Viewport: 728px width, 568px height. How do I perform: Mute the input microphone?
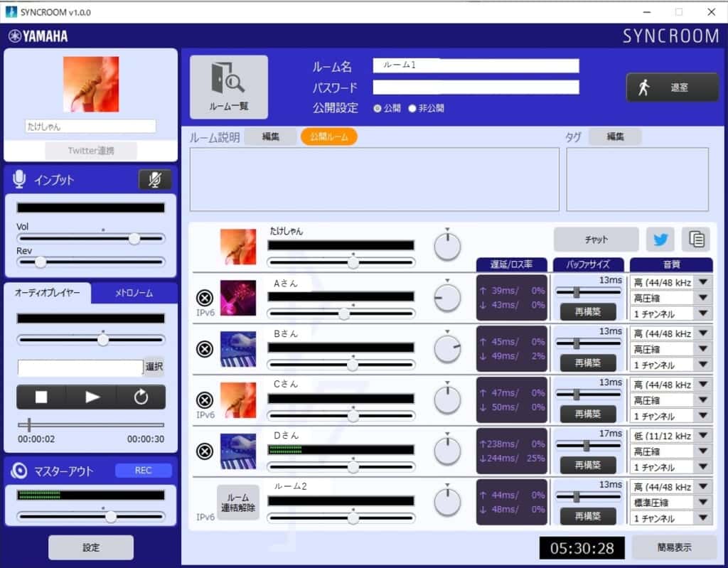click(x=155, y=179)
